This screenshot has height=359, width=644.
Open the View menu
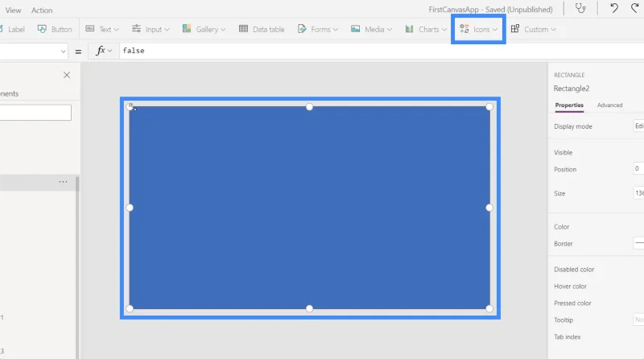click(x=13, y=10)
